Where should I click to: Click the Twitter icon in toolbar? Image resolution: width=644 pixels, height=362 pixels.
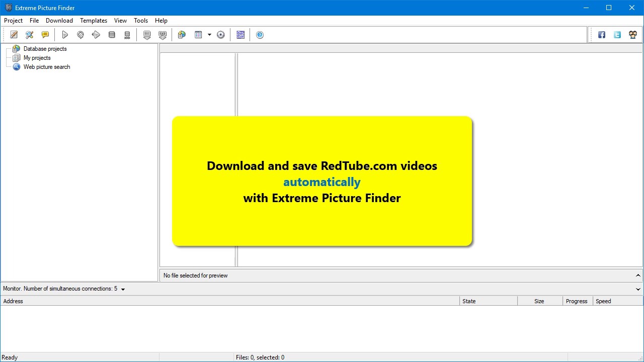[x=617, y=35]
